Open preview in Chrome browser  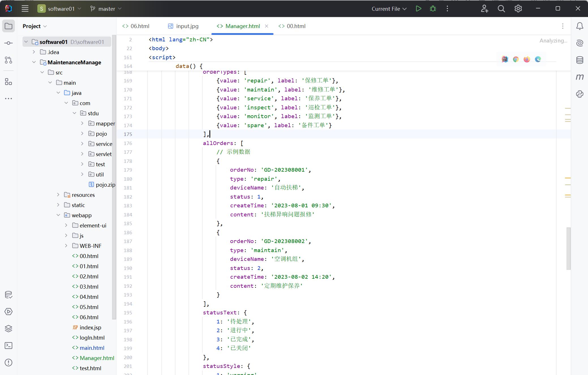[x=516, y=59]
